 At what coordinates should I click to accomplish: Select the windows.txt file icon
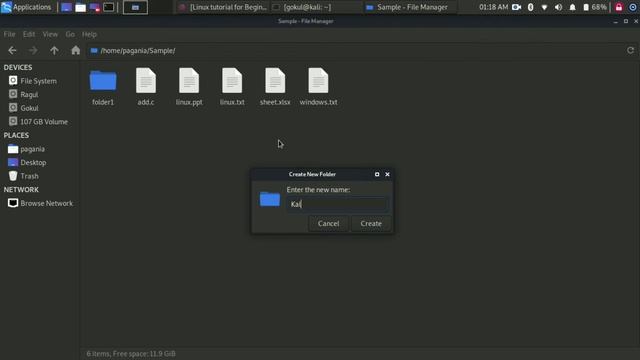318,80
